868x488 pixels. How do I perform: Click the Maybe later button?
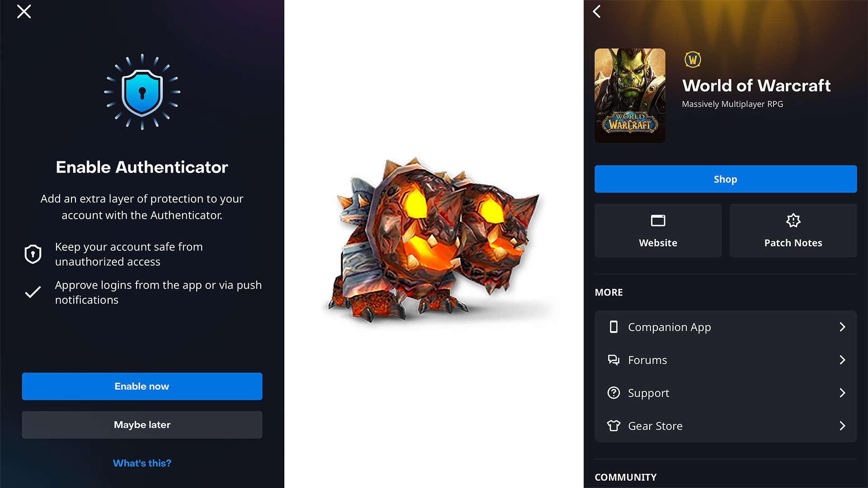point(142,424)
